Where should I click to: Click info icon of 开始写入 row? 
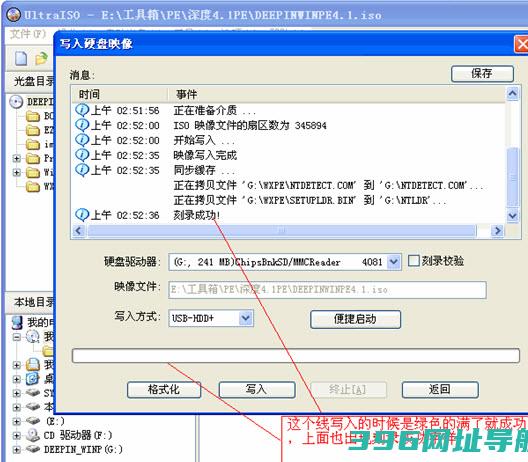[x=82, y=140]
